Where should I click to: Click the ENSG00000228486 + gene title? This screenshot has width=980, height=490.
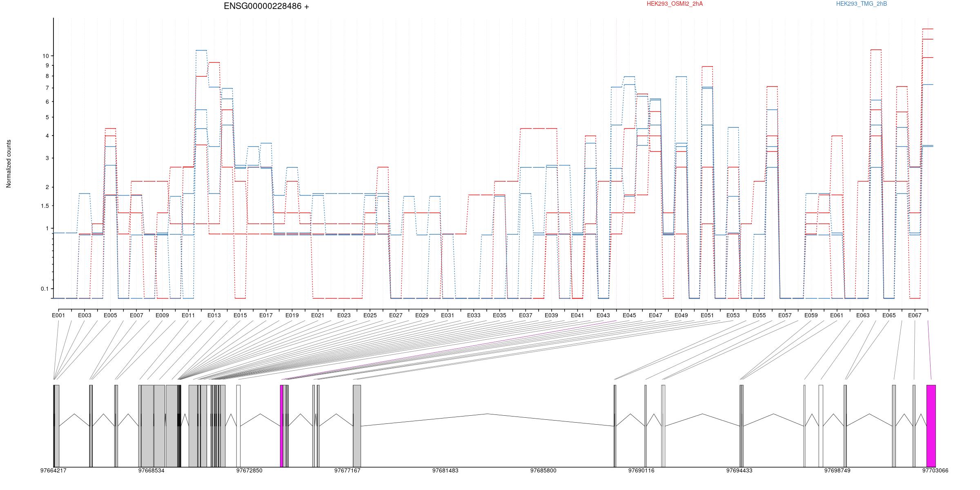[266, 7]
